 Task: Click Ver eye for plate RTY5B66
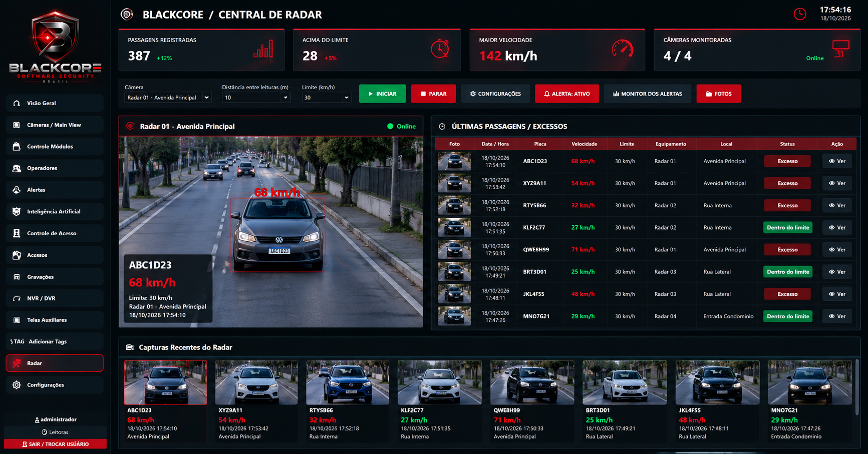pos(837,206)
